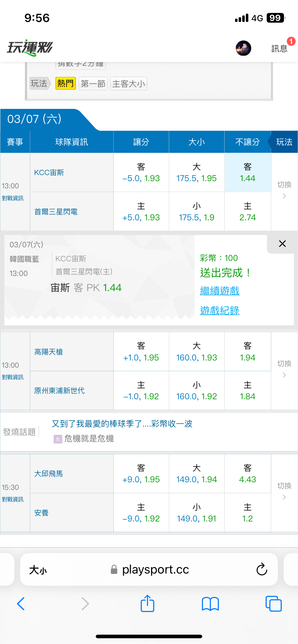Open 遊戲紀錄 link
298x644 pixels.
point(220,310)
